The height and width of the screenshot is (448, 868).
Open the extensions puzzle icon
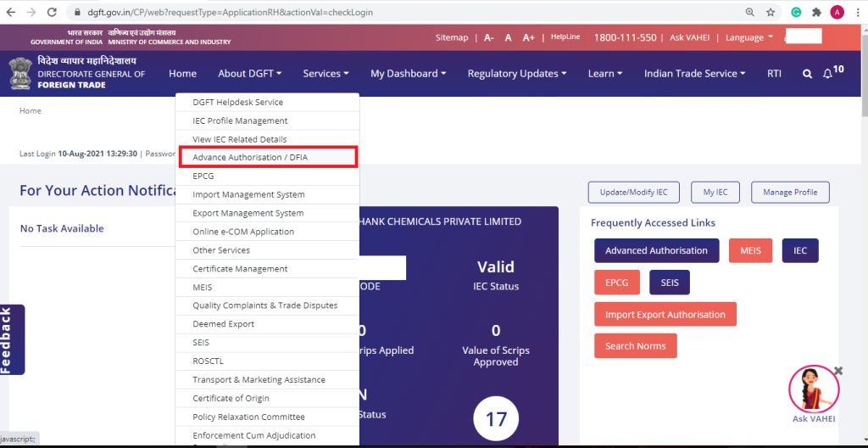coord(816,12)
